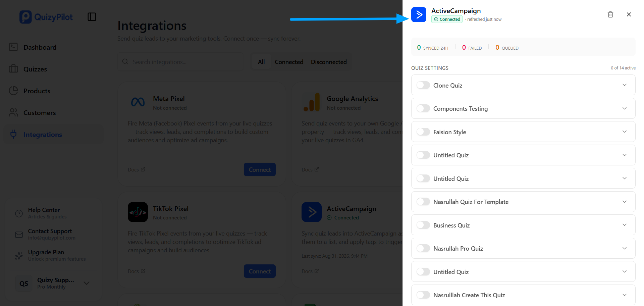This screenshot has width=644, height=306.
Task: Expand the Nasrullah Quiz For Template chevron
Action: [x=625, y=202]
